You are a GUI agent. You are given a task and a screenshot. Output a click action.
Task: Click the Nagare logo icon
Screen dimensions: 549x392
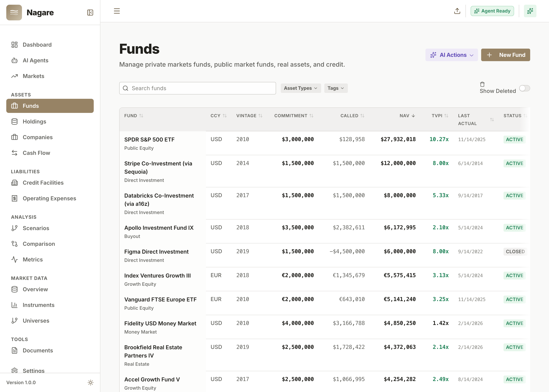point(14,13)
